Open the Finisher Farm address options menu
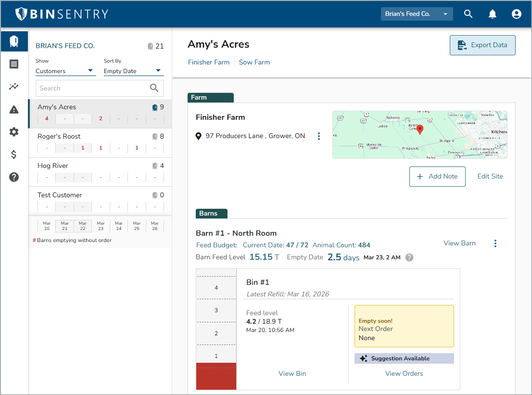The image size is (532, 395). [x=318, y=136]
